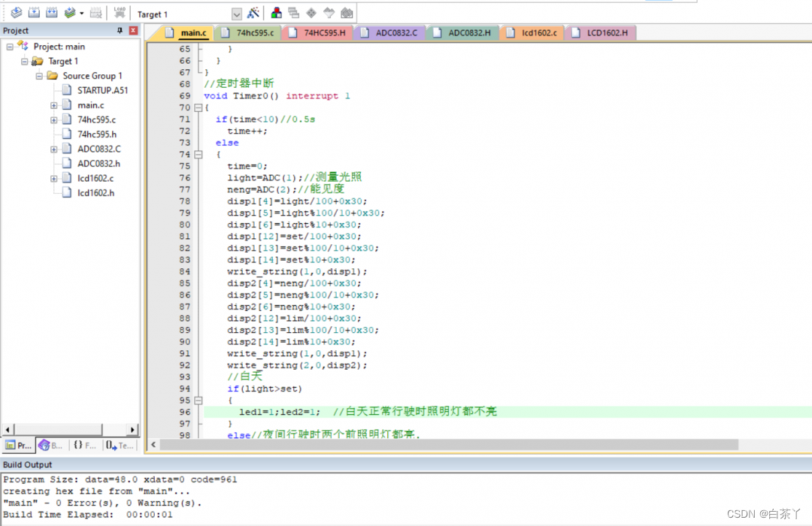Close the Project panel with red X
This screenshot has width=812, height=526.
click(x=133, y=31)
